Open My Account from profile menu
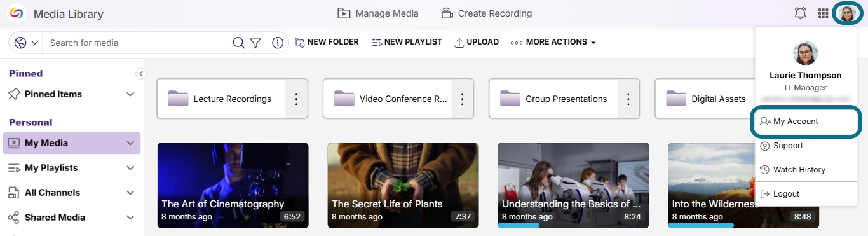 (x=806, y=121)
